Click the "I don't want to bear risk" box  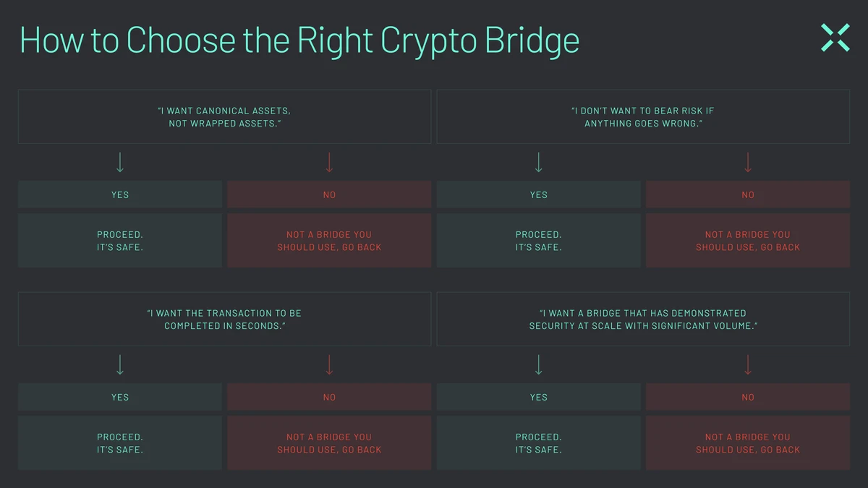(643, 116)
